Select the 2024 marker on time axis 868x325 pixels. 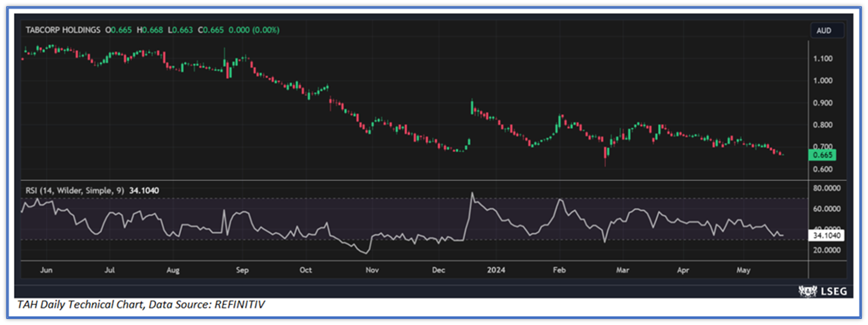click(x=496, y=270)
